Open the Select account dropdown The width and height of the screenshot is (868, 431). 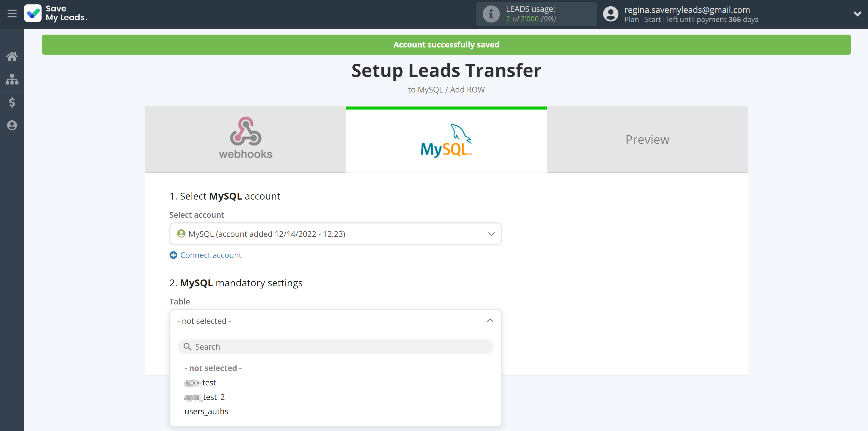pyautogui.click(x=335, y=234)
